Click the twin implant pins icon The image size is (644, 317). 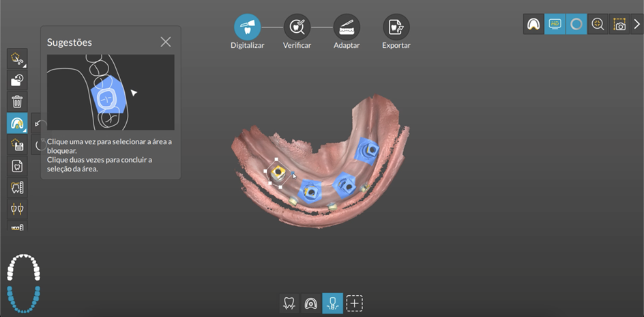(x=17, y=208)
